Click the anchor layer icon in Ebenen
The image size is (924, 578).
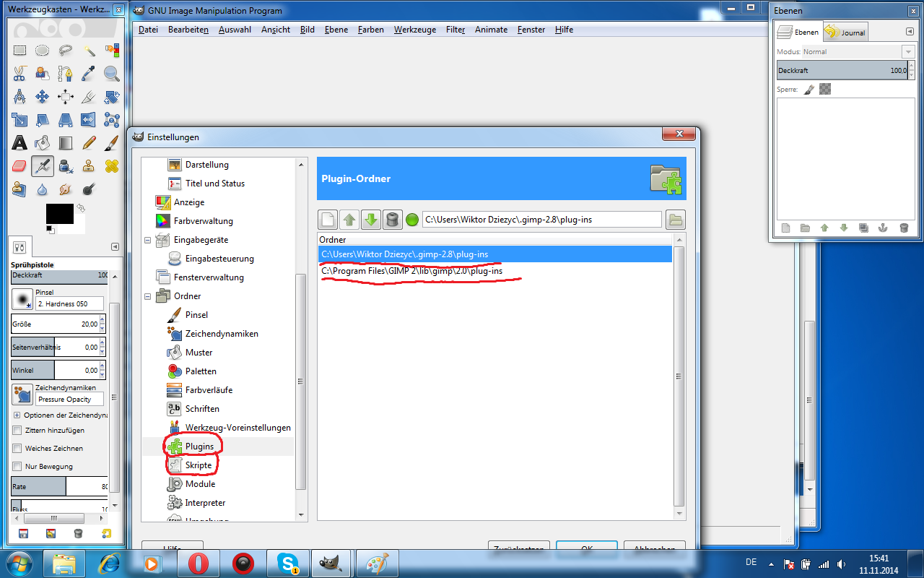click(882, 228)
